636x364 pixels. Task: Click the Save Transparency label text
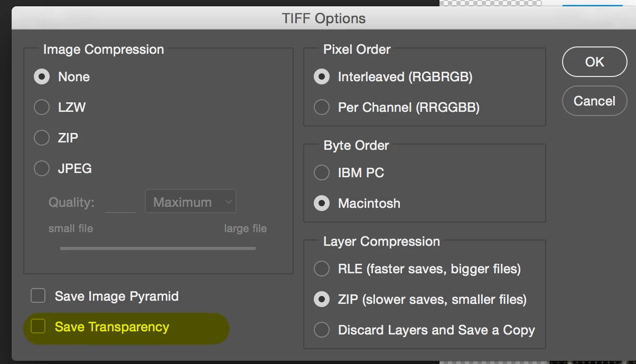pos(112,327)
